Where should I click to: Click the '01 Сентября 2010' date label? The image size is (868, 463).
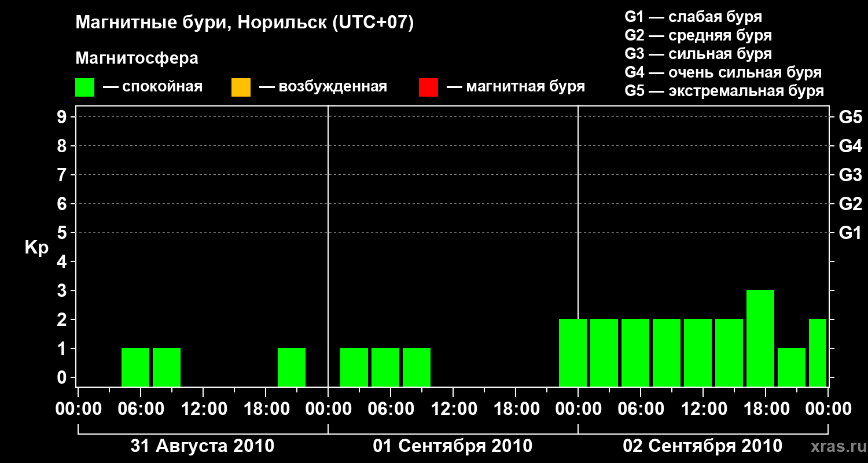coord(453,446)
